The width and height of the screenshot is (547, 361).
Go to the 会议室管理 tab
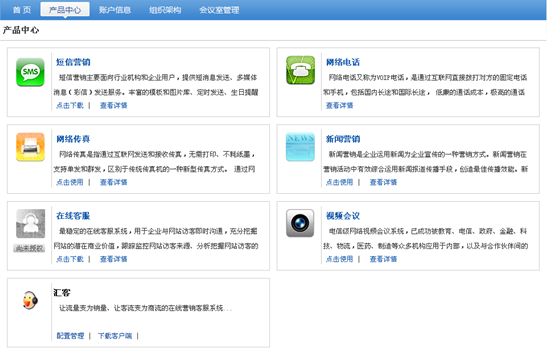(x=219, y=10)
